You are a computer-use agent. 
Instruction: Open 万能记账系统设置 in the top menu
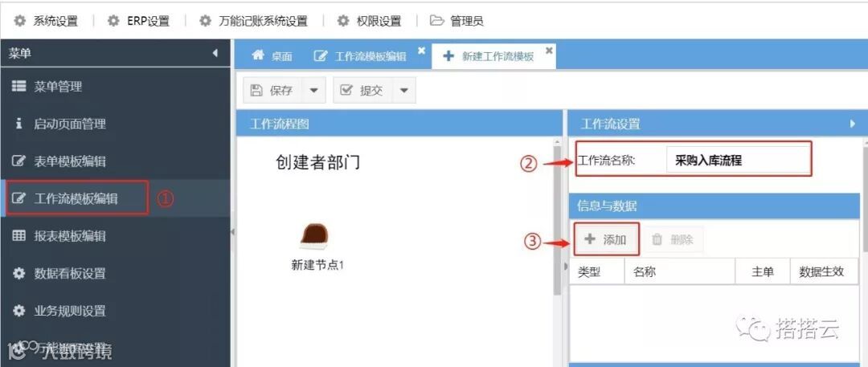tap(254, 21)
